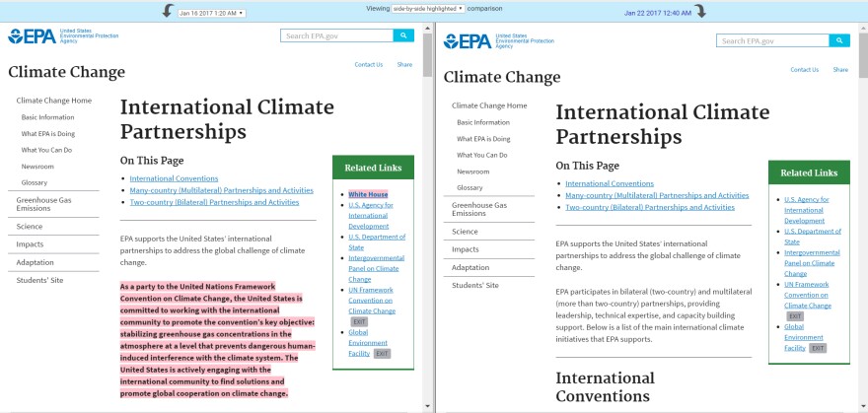Open the side-by-side highlighted view dropdown
The height and width of the screenshot is (413, 868).
tap(427, 9)
